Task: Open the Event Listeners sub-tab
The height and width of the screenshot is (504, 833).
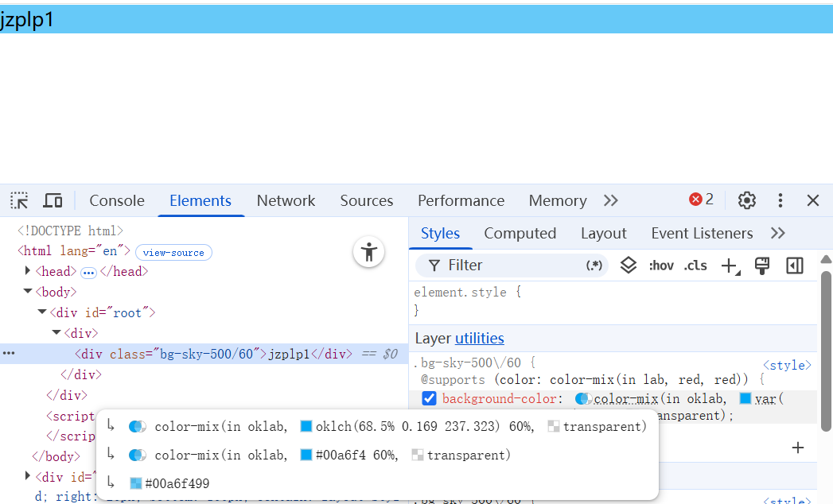Action: 702,233
